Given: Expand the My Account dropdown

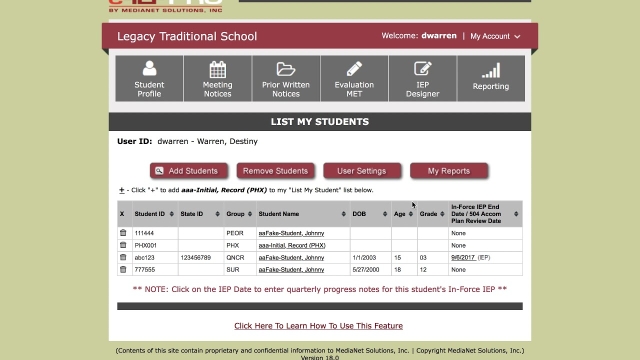Looking at the screenshot, I should 495,36.
